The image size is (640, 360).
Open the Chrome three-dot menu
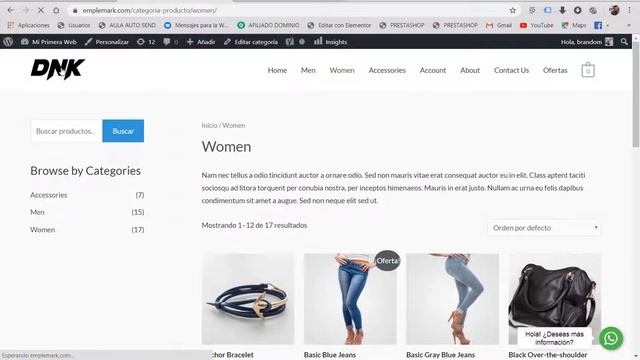coord(629,10)
